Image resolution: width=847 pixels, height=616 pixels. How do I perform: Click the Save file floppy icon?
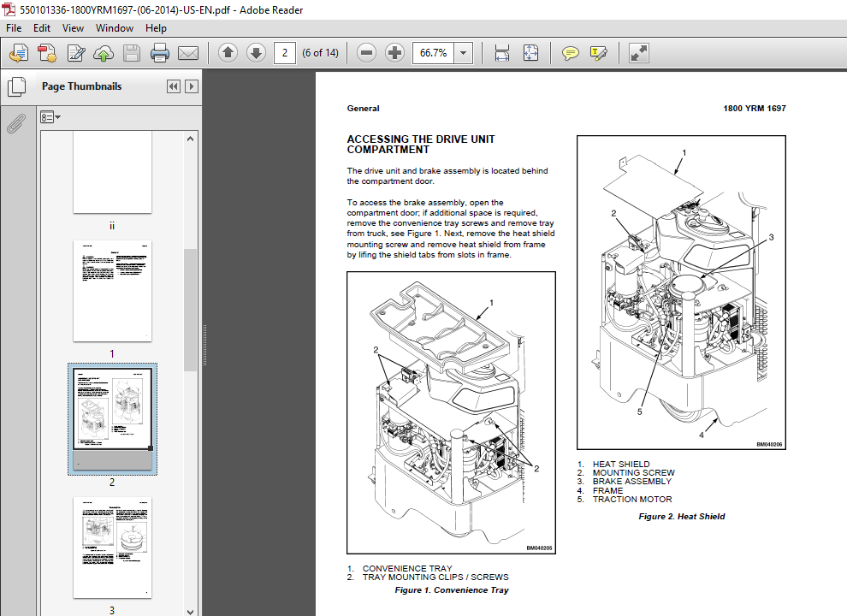coord(131,53)
